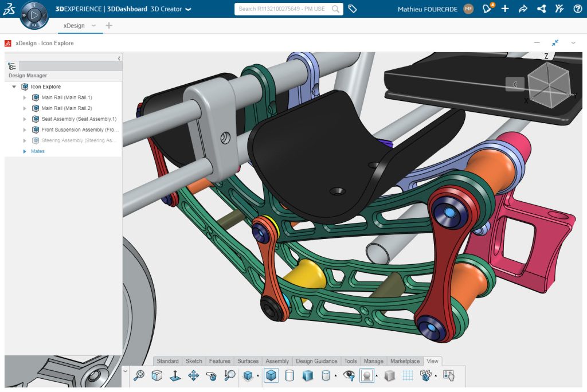This screenshot has height=392, width=587.
Task: Add a new tab with the plus
Action: click(109, 26)
